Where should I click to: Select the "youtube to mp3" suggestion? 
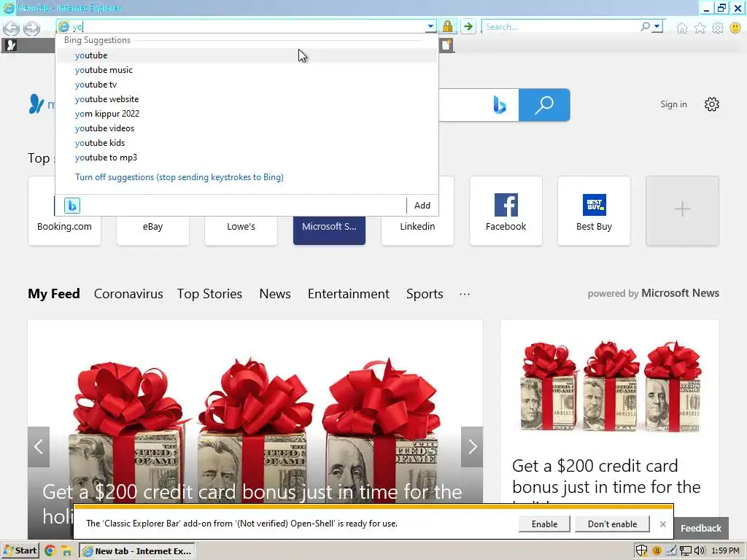[247, 157]
